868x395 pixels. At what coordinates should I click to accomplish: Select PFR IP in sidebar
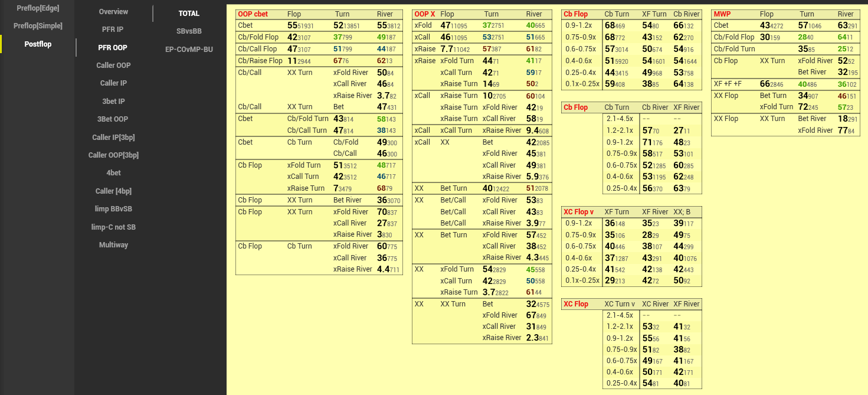(x=113, y=29)
